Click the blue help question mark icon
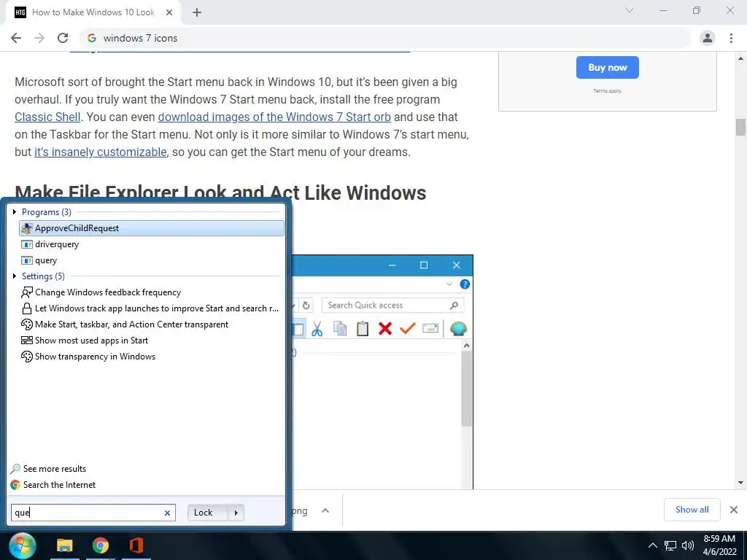 [465, 284]
